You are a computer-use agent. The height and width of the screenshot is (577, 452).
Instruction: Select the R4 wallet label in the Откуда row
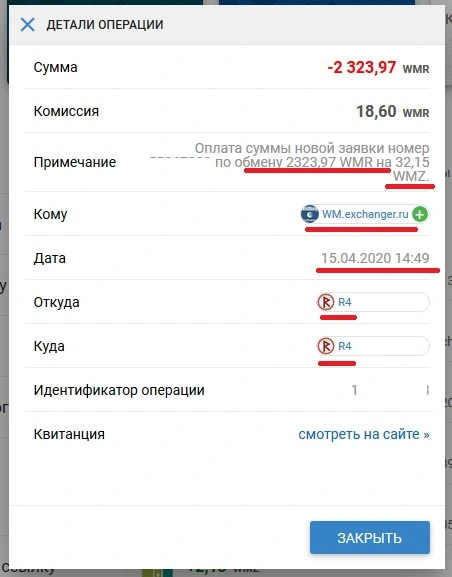[x=345, y=302]
